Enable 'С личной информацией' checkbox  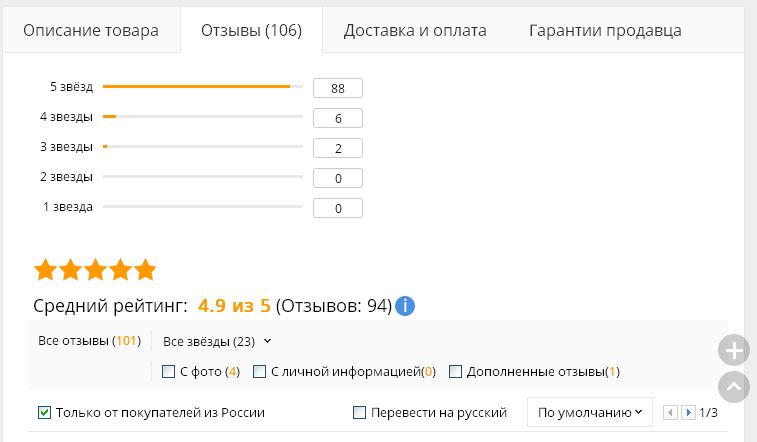coord(259,372)
